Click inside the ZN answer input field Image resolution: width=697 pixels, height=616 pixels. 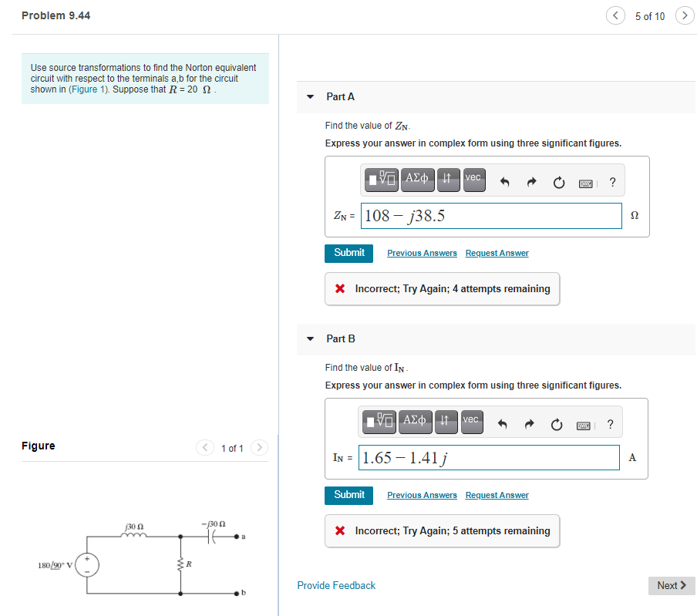pyautogui.click(x=490, y=216)
